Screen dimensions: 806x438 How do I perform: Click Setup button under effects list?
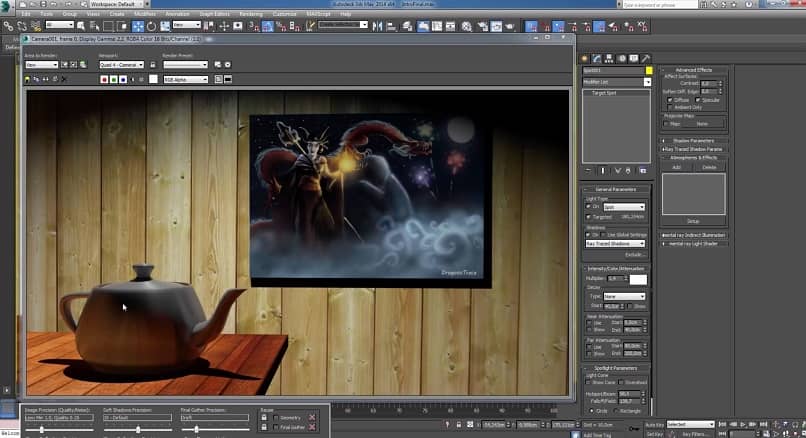coord(693,221)
